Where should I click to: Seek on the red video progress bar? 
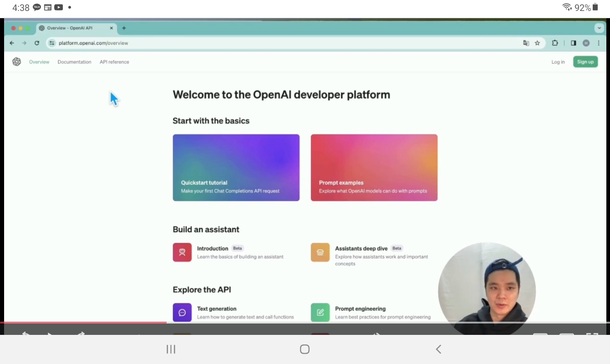tap(83, 323)
